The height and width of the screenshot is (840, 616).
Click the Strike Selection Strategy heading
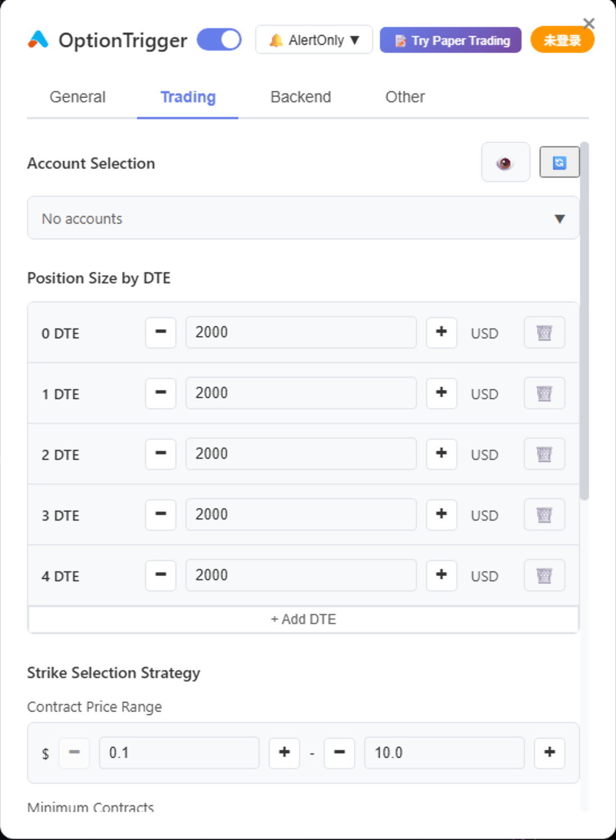tap(114, 673)
